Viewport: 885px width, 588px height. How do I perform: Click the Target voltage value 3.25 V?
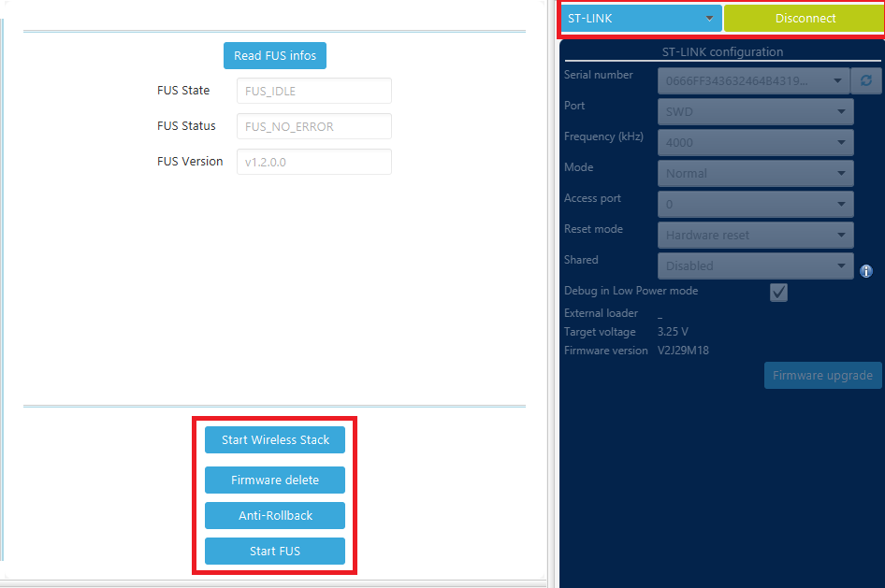point(673,332)
